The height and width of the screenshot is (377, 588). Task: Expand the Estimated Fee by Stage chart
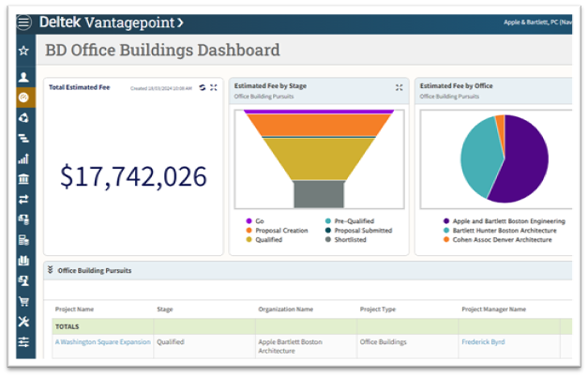tap(399, 87)
